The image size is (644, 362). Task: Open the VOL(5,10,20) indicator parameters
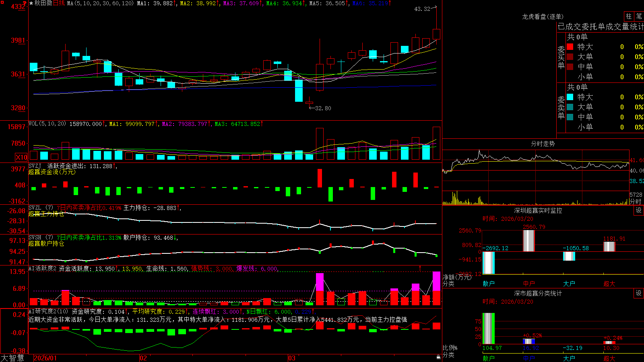point(47,124)
